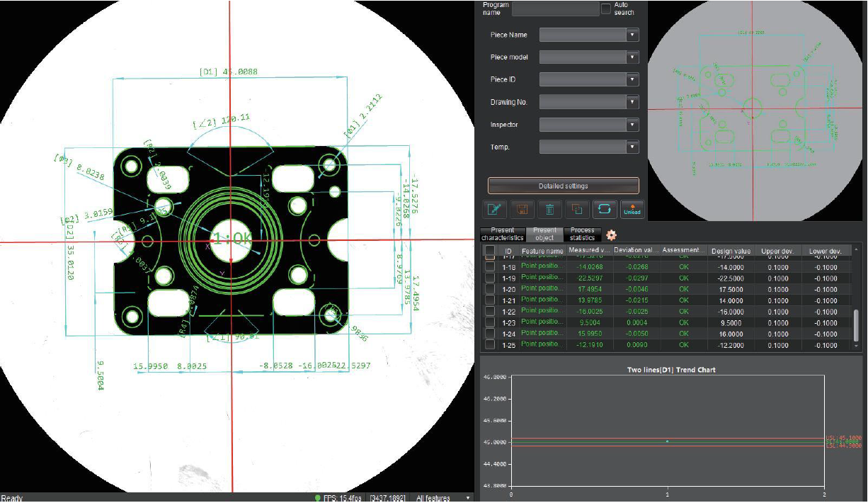Click the edit program pencil icon
This screenshot has width=868, height=503.
[493, 209]
